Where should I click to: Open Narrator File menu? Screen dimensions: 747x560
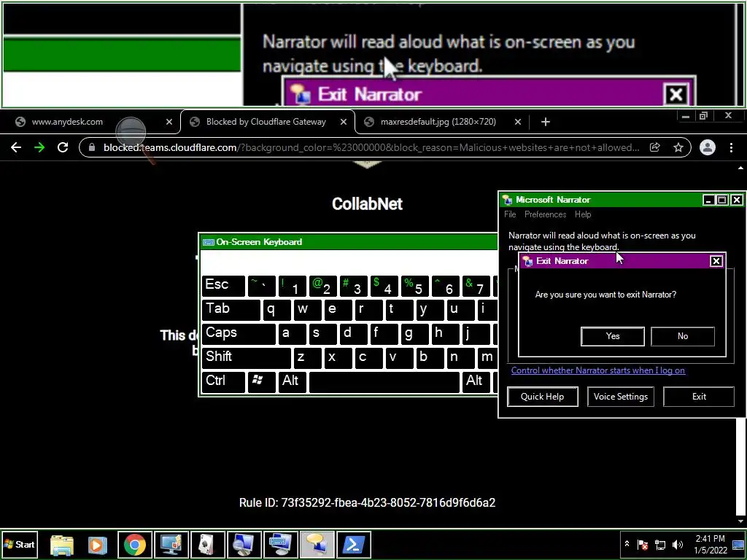coord(510,214)
